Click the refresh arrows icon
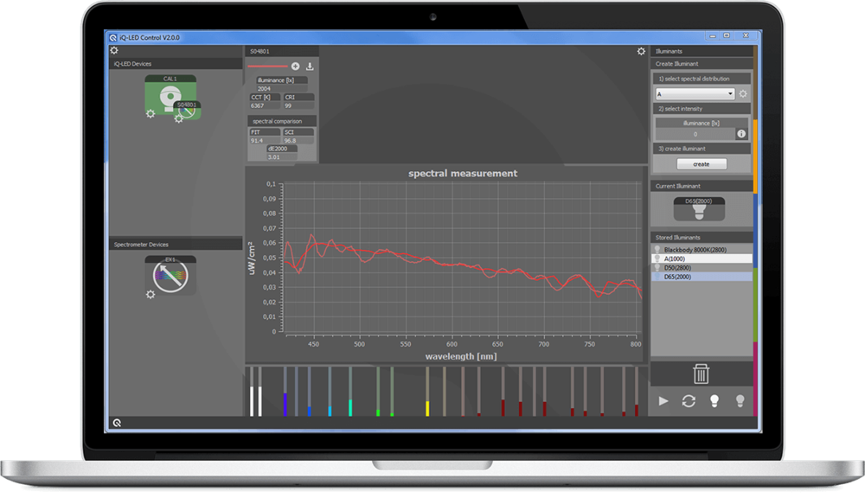This screenshot has height=504, width=865. point(689,400)
